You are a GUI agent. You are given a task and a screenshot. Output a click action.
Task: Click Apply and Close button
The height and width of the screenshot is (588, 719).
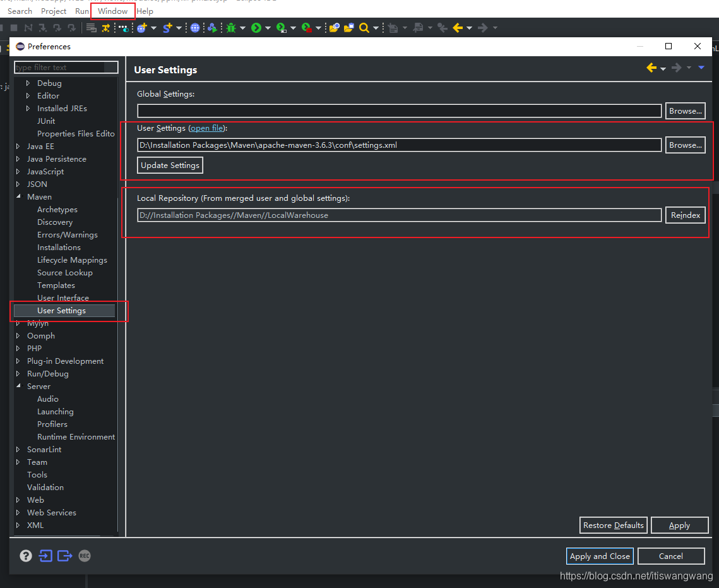[x=600, y=556]
